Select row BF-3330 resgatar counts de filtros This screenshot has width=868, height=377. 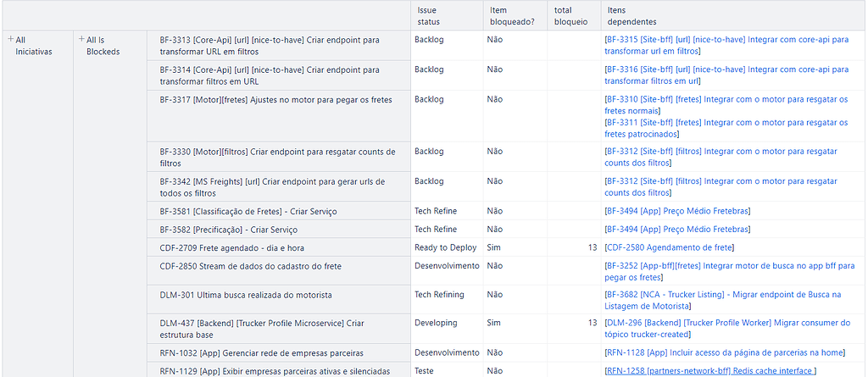[x=277, y=157]
